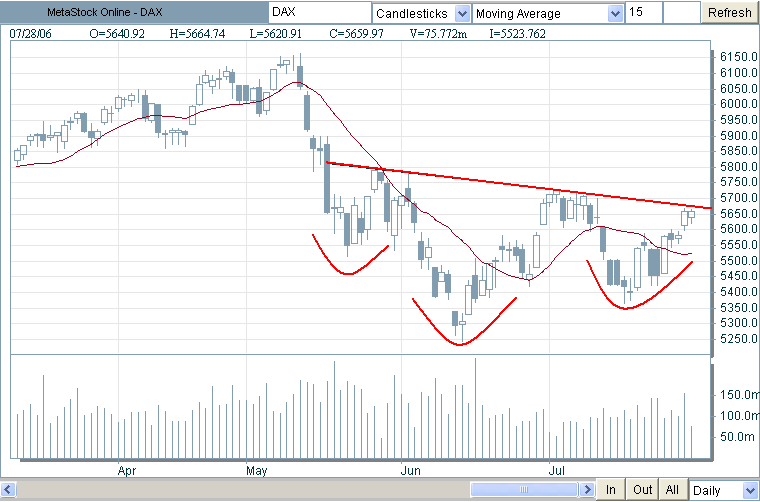Open the Candlesticks chart style dropdown

tap(462, 13)
